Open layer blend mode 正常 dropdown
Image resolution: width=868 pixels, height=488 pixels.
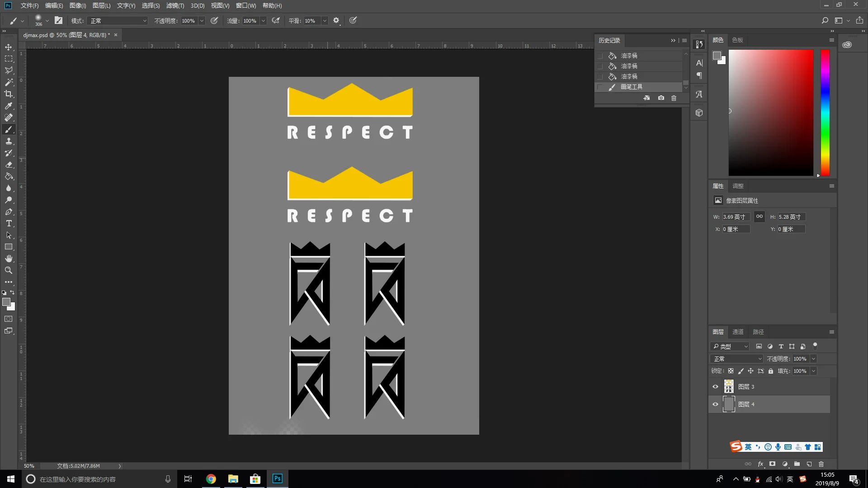click(737, 359)
